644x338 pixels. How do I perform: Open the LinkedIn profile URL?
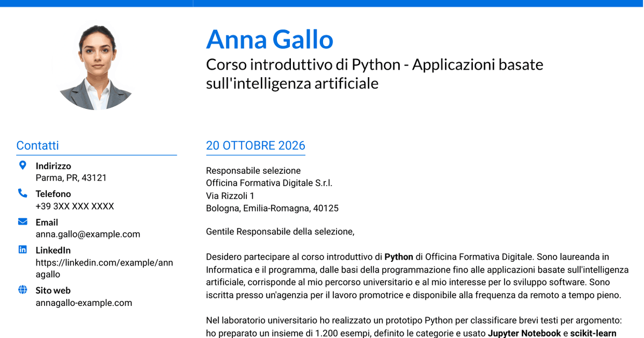(105, 268)
